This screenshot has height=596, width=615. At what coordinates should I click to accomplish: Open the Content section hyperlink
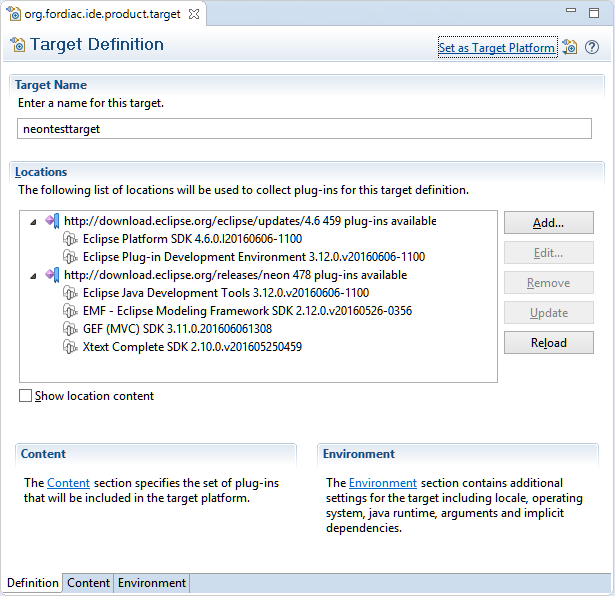(68, 483)
